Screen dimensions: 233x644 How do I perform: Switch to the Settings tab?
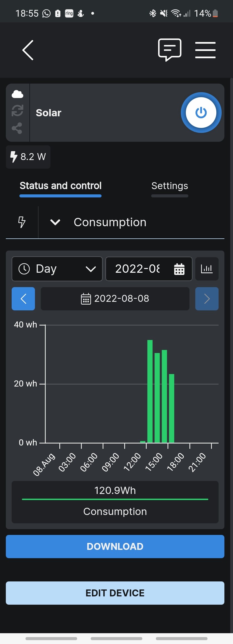click(170, 186)
